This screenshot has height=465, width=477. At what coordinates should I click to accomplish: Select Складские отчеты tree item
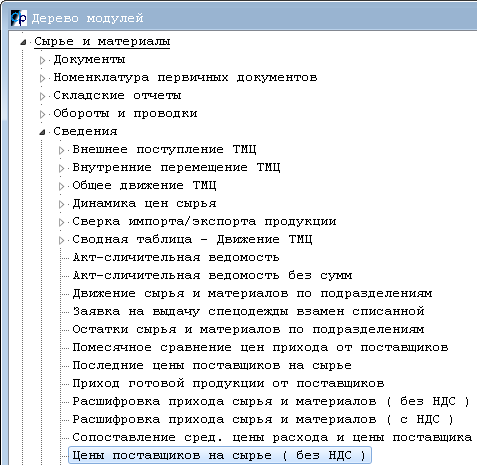117,96
